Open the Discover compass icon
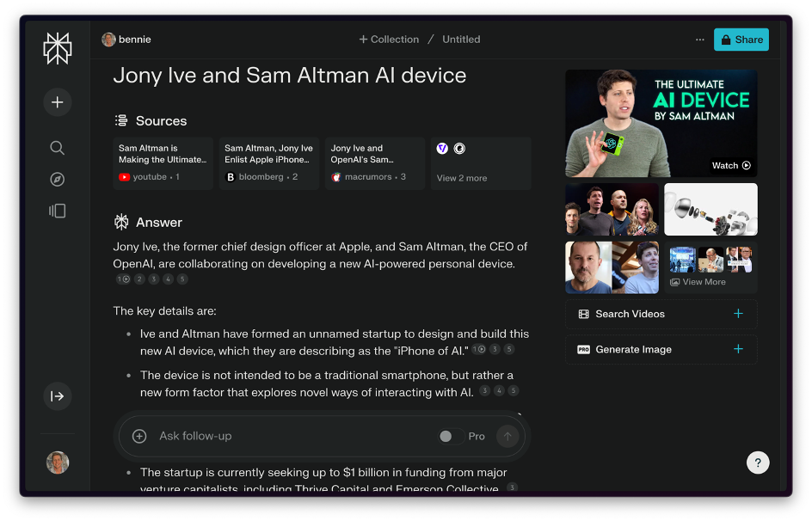The width and height of the screenshot is (812, 521). coord(57,180)
